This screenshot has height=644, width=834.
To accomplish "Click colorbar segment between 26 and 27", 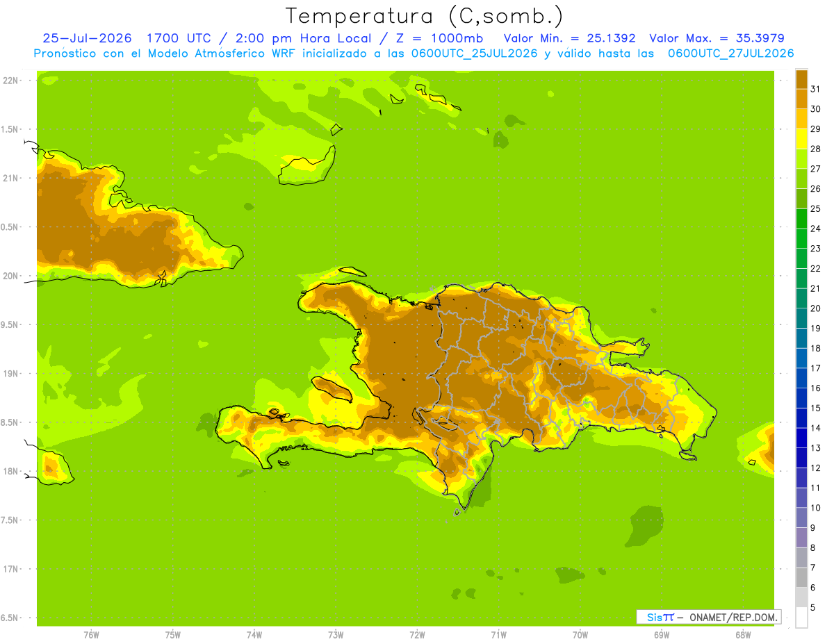I will [801, 179].
